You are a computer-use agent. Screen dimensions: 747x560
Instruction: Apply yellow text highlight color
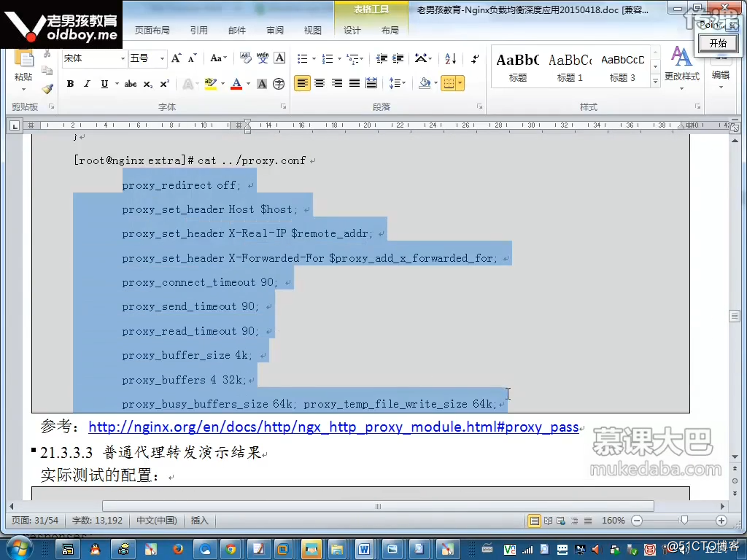pyautogui.click(x=210, y=84)
